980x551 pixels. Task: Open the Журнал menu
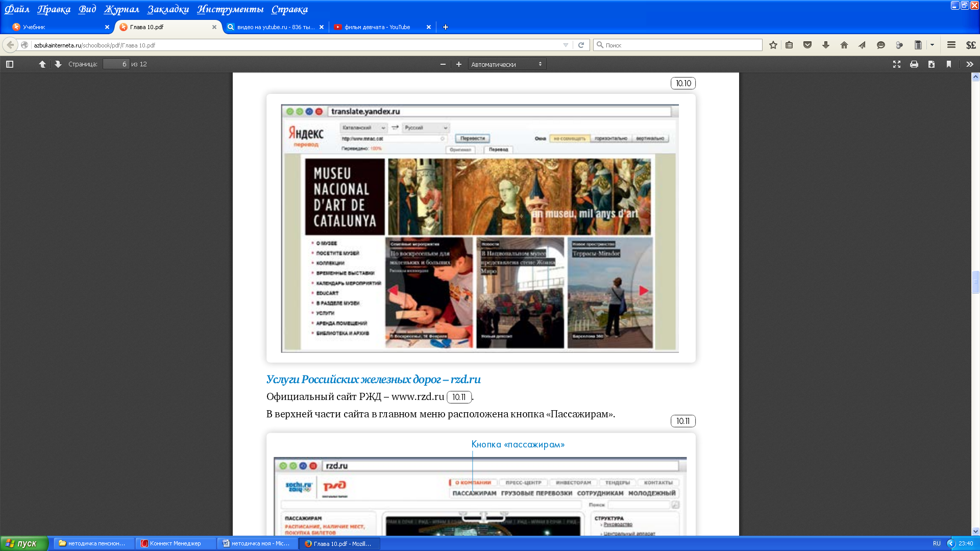[x=121, y=9]
